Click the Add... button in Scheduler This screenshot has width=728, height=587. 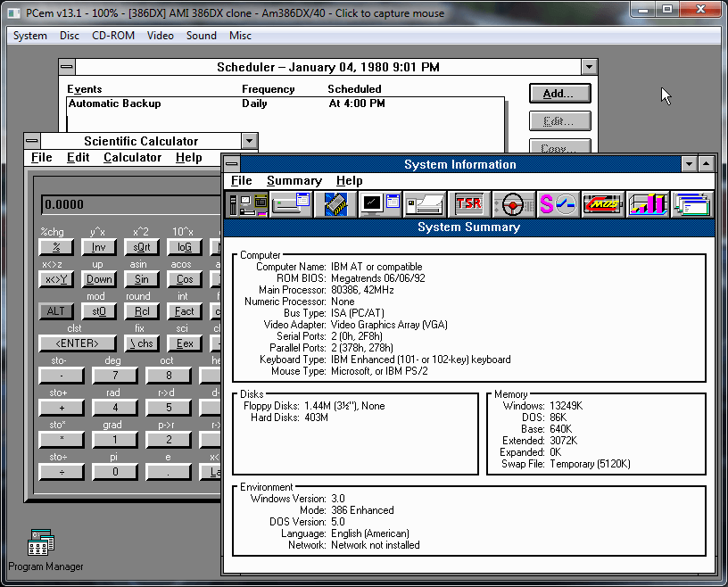point(560,94)
